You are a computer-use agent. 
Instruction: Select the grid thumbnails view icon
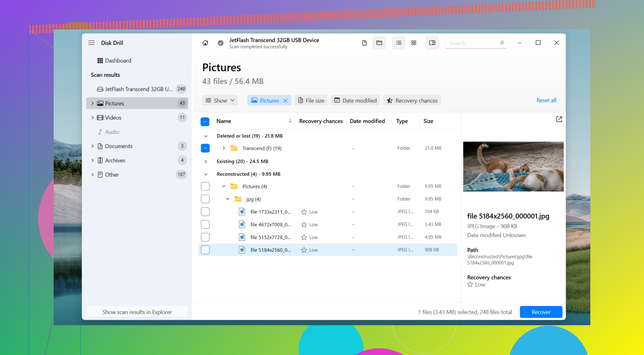click(x=414, y=43)
